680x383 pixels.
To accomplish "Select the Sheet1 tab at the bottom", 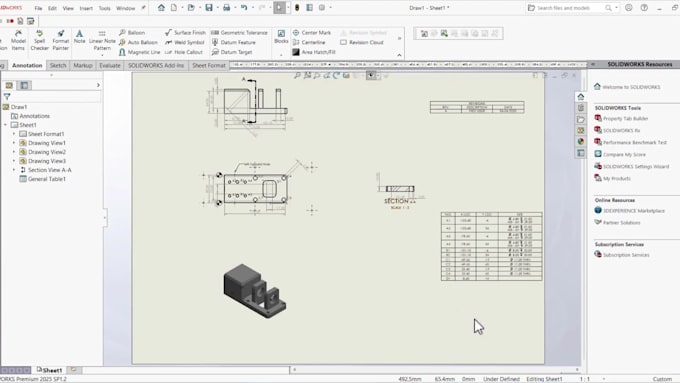I will 49,370.
